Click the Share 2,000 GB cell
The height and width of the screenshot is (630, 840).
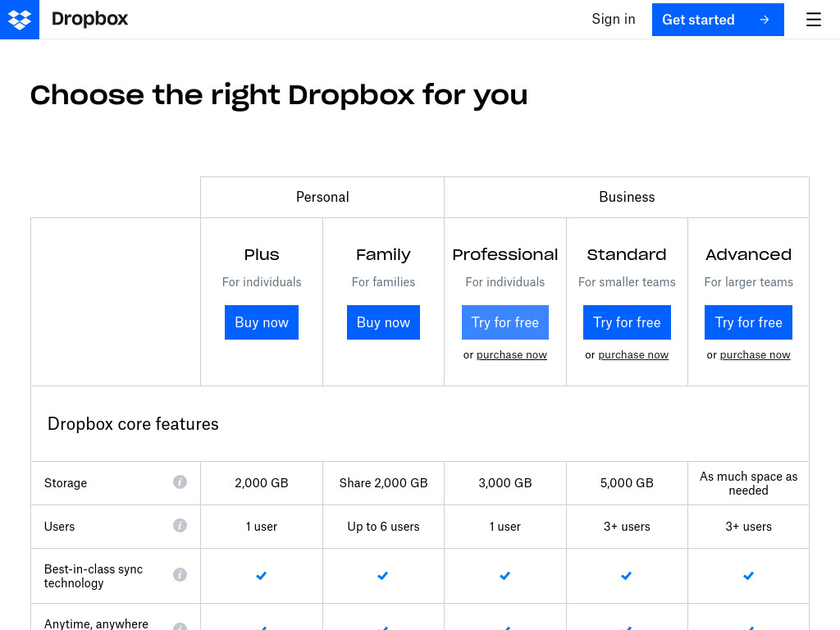click(x=383, y=483)
